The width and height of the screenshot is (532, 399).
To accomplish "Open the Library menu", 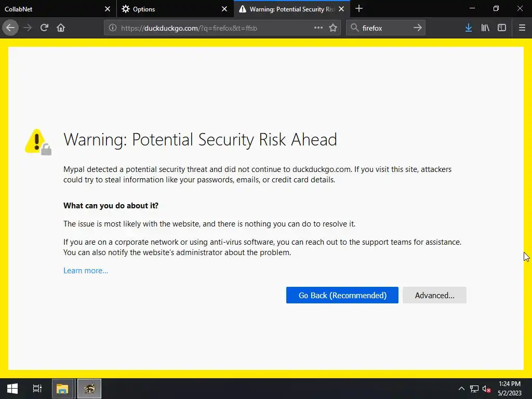I will (485, 28).
